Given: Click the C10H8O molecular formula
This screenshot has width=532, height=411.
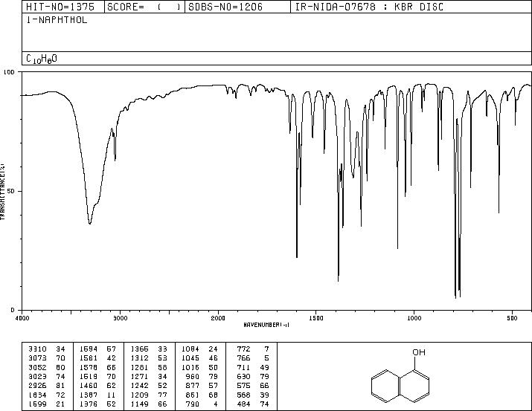Looking at the screenshot, I should (x=42, y=59).
